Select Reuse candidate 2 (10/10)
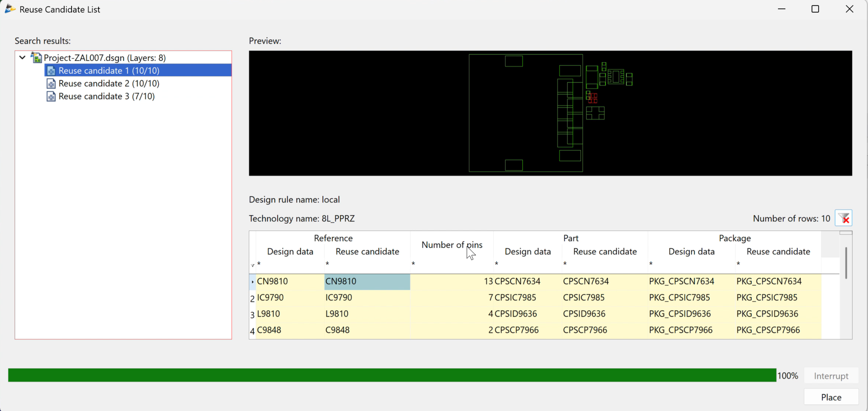Viewport: 868px width, 411px height. (x=109, y=84)
